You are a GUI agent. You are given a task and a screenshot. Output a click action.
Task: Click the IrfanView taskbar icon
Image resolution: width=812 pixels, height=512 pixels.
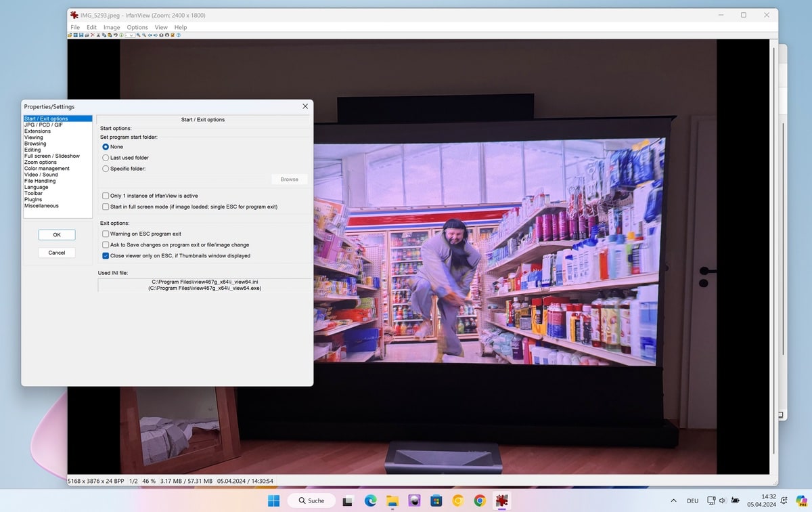pos(501,500)
